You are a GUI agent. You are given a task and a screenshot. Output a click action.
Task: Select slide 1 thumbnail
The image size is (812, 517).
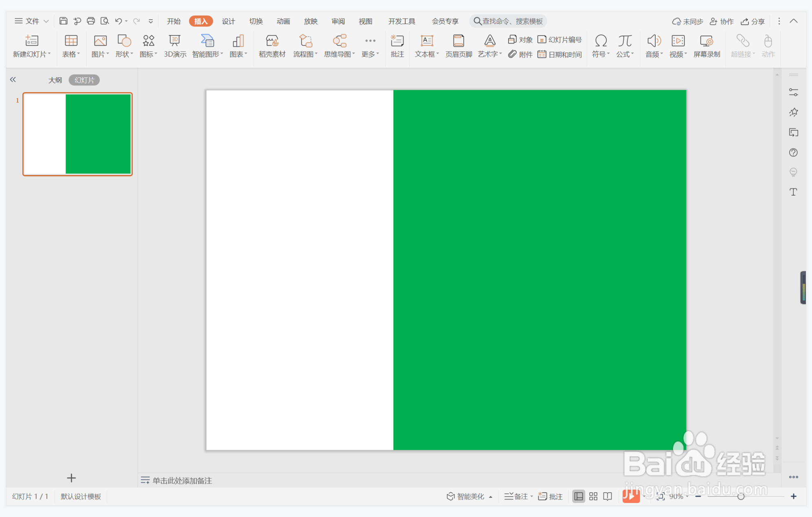click(77, 134)
